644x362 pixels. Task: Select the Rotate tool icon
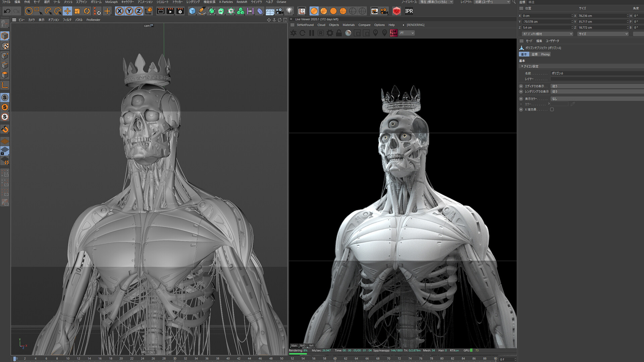(87, 11)
